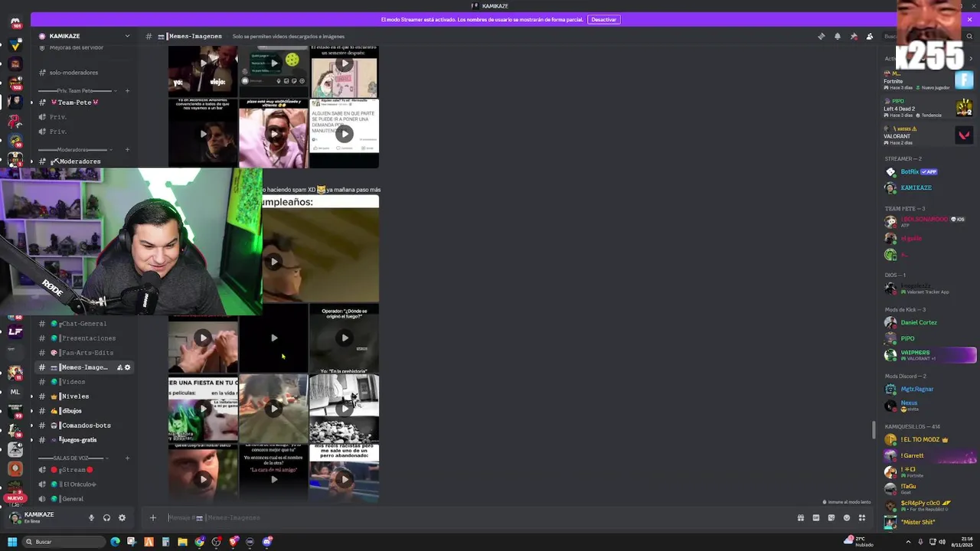Expand the Niveles channel threads arrow
Viewport: 980px width, 551px height.
tap(31, 396)
